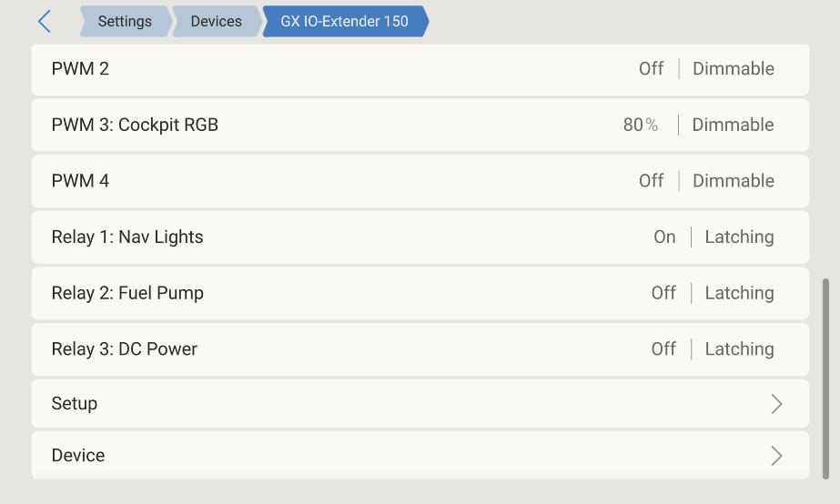Click the vertical scrollbar thumb
The width and height of the screenshot is (840, 504).
[825, 378]
